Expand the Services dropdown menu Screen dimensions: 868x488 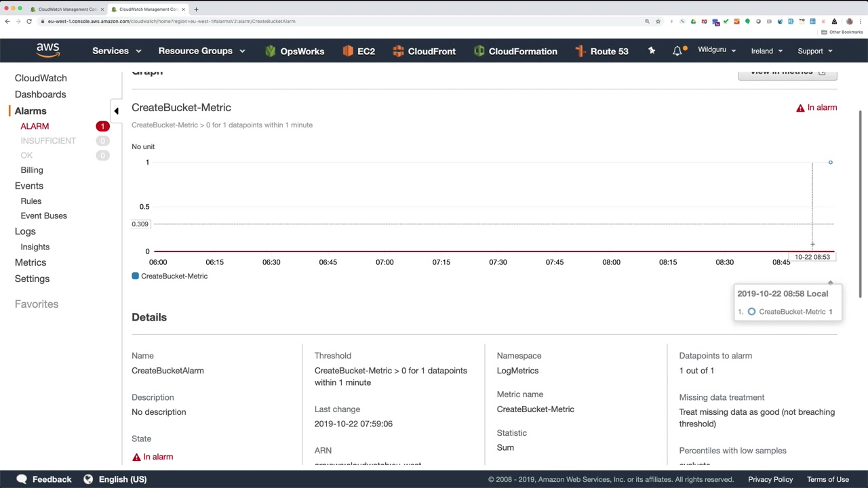coord(117,51)
